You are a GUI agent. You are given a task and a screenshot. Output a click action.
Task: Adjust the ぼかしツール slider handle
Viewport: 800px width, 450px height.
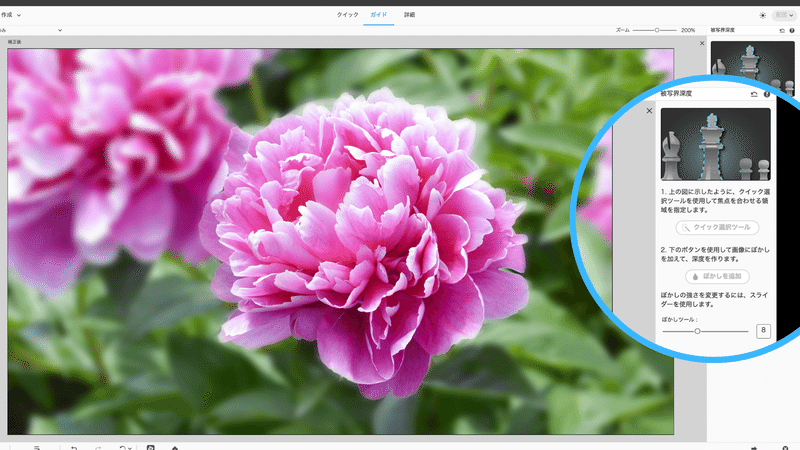(x=697, y=331)
